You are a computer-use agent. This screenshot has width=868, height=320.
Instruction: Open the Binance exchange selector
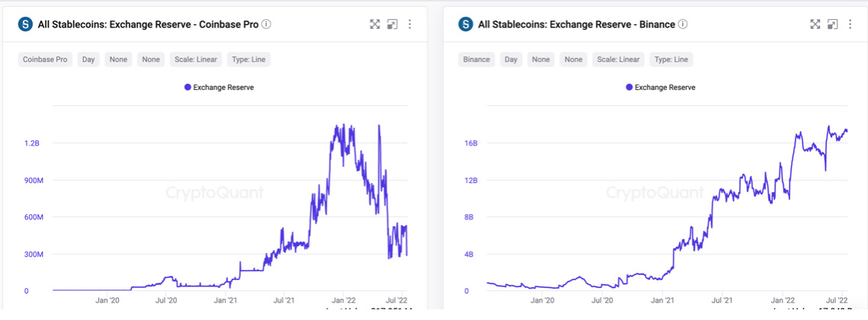477,59
